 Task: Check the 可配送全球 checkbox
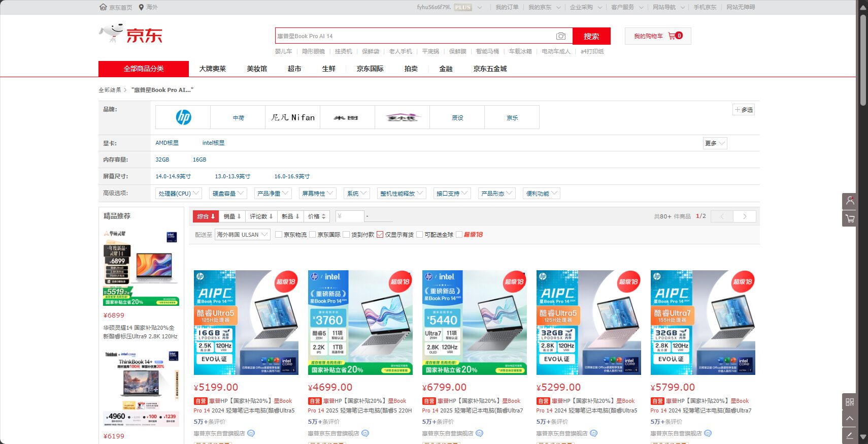click(419, 235)
